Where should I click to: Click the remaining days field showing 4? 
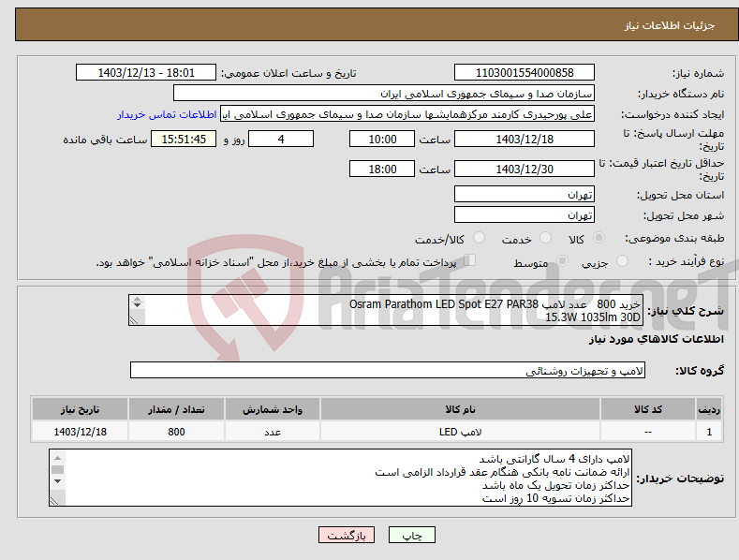[x=281, y=139]
